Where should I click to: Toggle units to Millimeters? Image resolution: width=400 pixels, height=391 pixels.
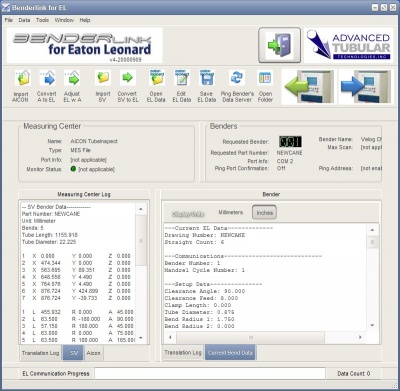(x=231, y=212)
